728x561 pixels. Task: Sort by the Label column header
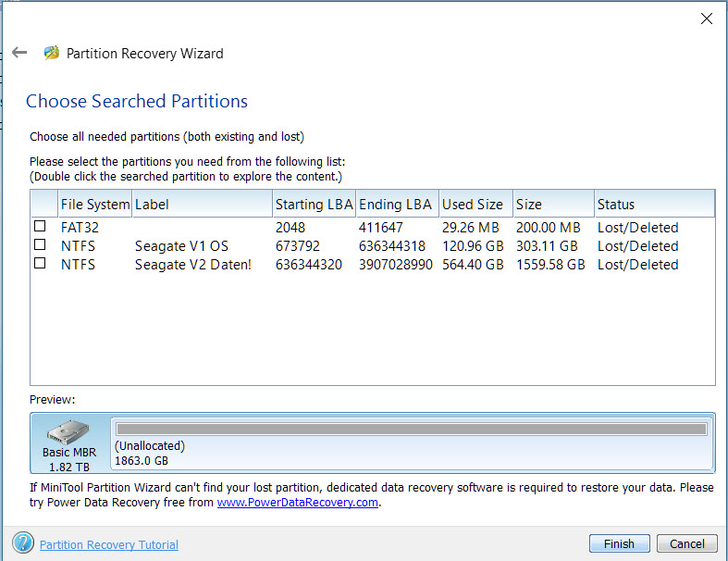(x=203, y=204)
